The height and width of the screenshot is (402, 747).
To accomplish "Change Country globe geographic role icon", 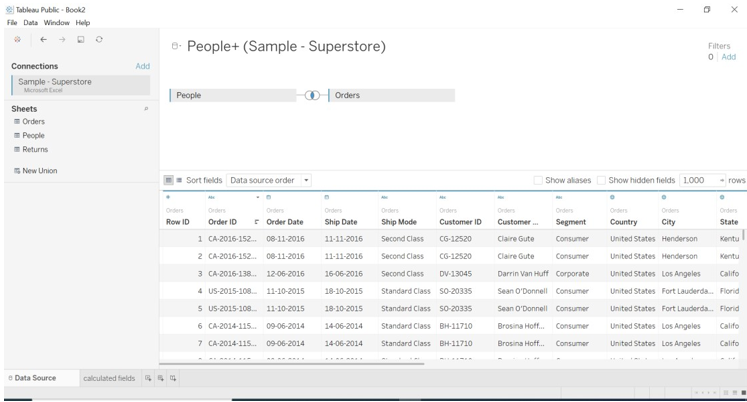I will pyautogui.click(x=612, y=197).
